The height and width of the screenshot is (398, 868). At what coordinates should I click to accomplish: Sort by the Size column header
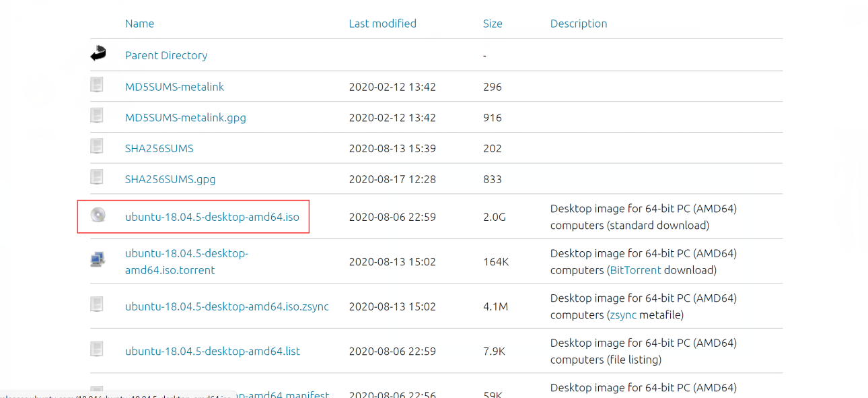tap(493, 24)
